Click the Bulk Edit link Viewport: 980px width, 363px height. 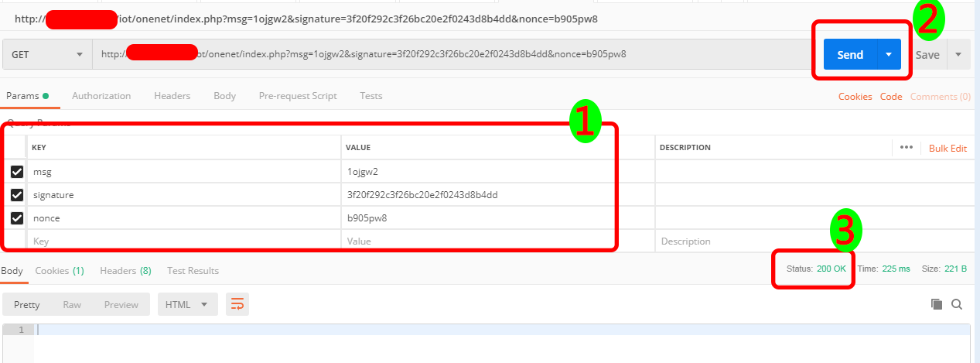click(948, 148)
